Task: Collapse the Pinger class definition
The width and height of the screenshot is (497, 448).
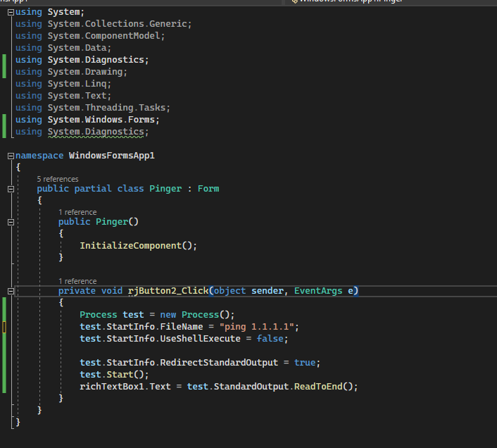Action: [11, 189]
